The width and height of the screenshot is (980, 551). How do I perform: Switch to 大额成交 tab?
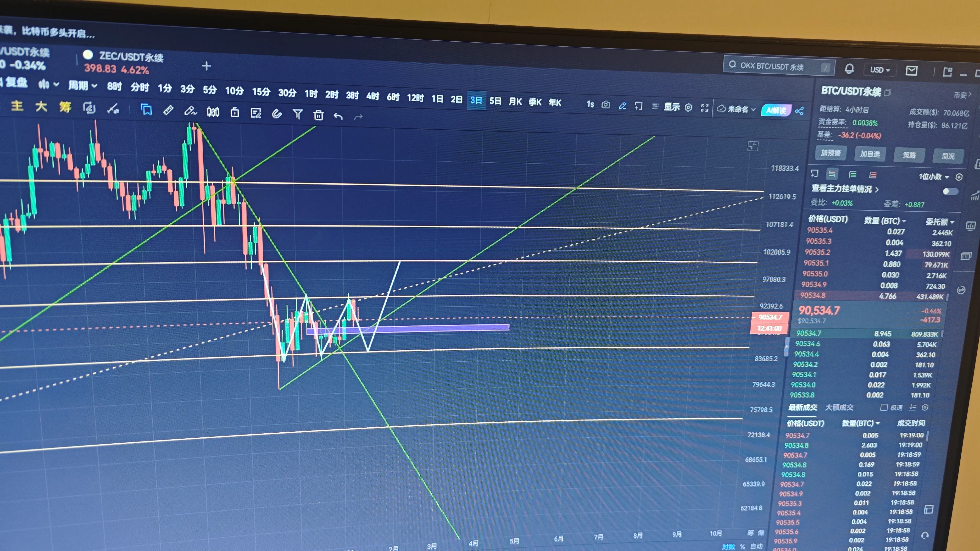(x=839, y=407)
